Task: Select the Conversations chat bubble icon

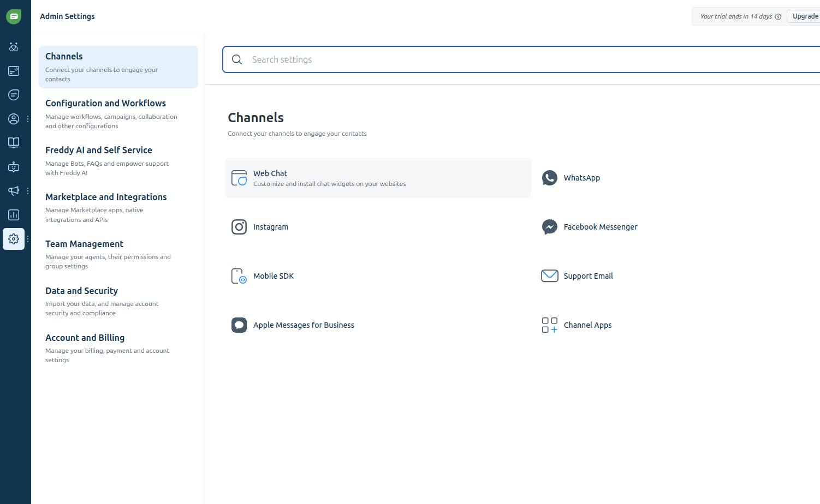Action: coord(14,94)
